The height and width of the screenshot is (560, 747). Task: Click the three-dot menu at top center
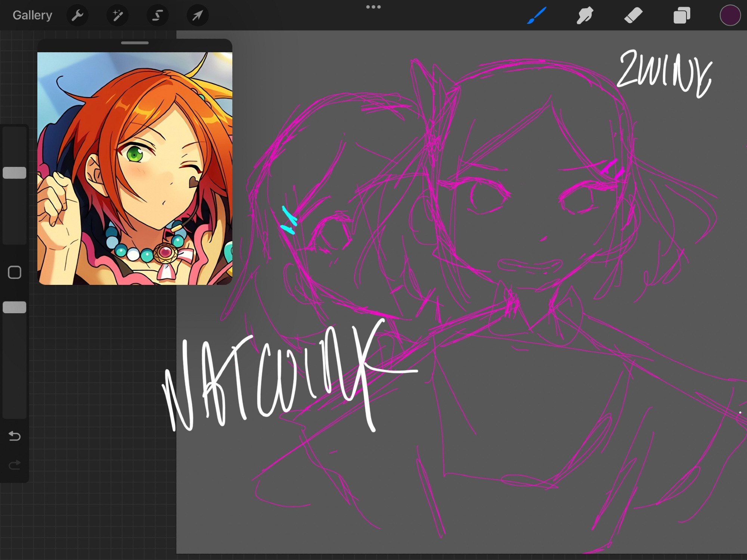(x=373, y=7)
